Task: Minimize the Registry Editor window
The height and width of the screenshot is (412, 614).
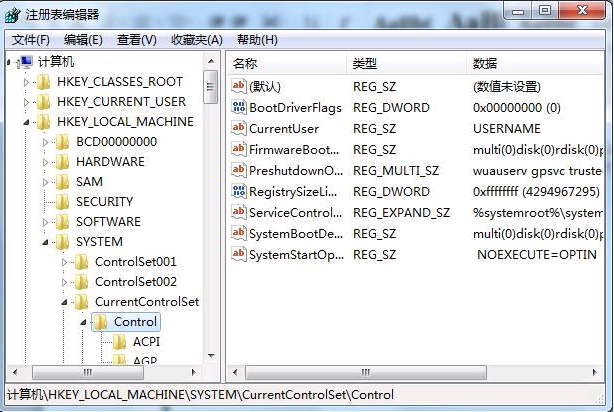Action: pos(518,11)
